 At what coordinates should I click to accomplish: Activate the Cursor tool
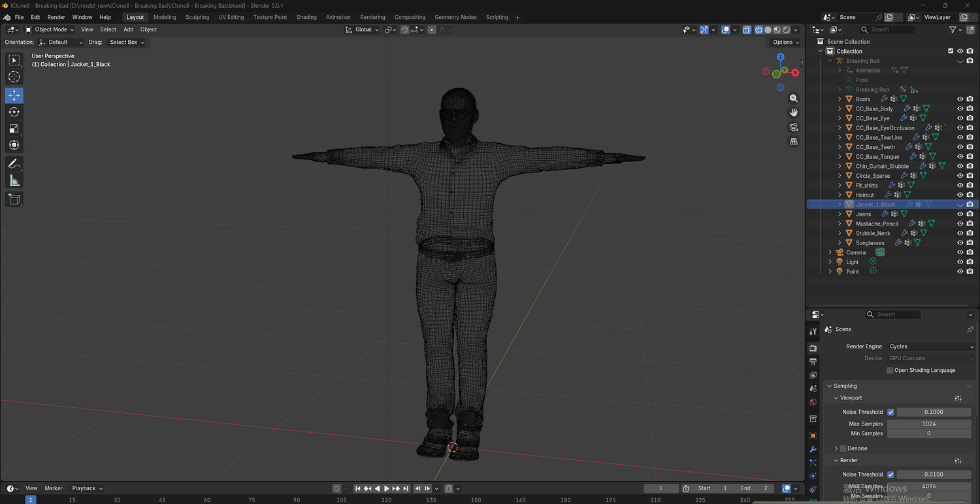point(14,77)
